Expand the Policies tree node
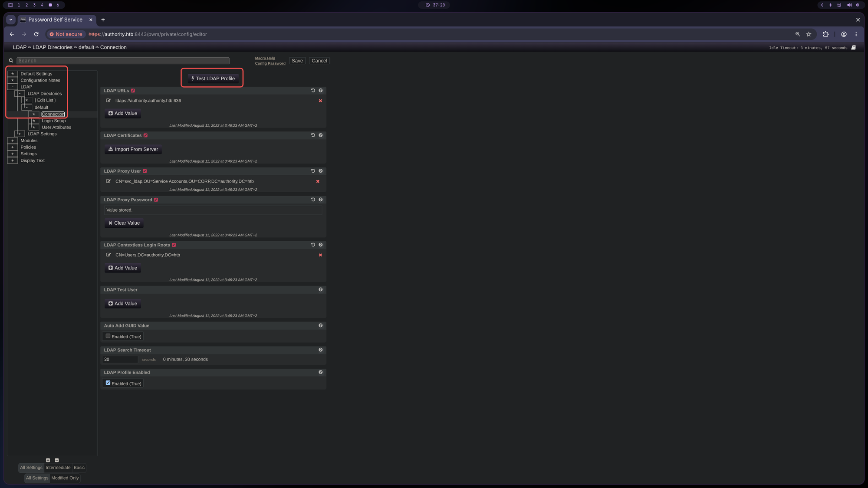The image size is (868, 488). (13, 147)
